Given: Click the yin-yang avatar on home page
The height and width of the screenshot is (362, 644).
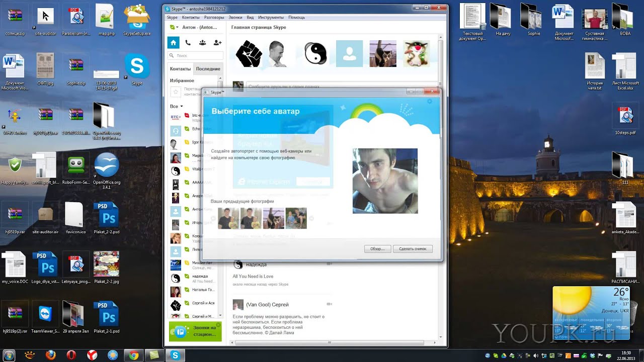Looking at the screenshot, I should pyautogui.click(x=316, y=54).
